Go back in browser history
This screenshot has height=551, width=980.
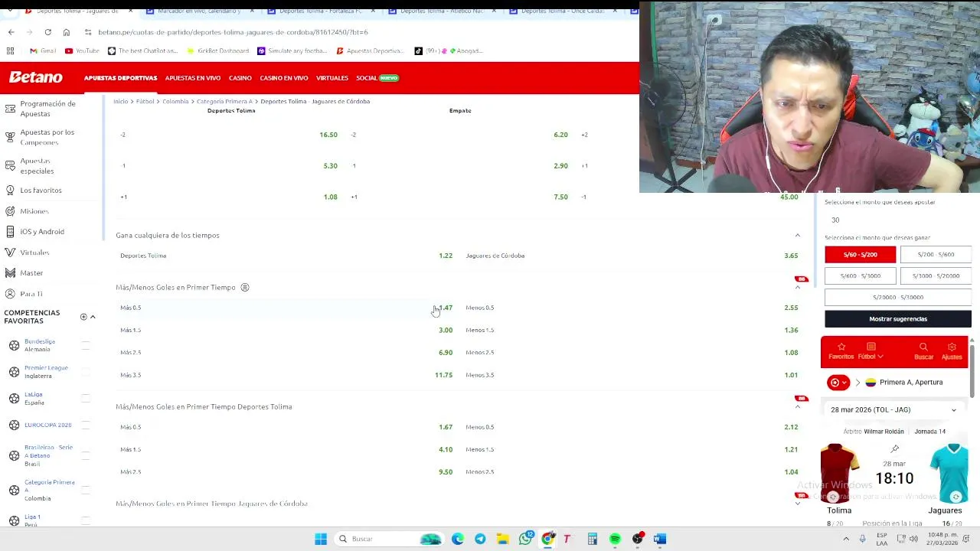[x=11, y=32]
